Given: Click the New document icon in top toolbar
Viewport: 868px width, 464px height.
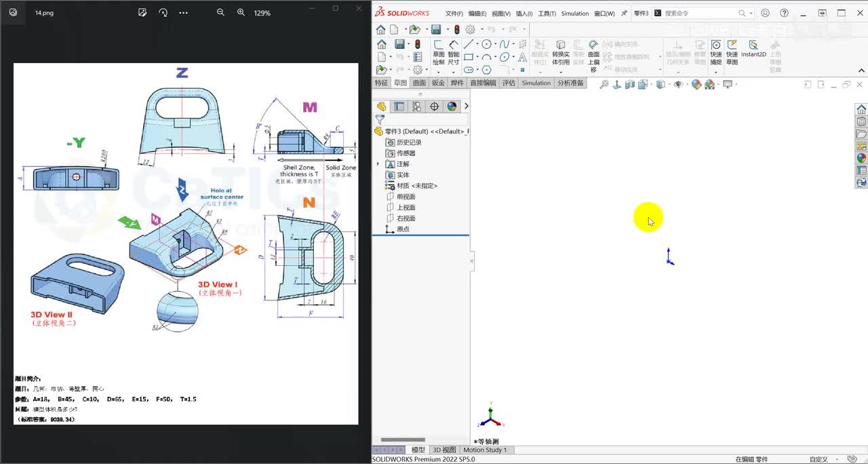Looking at the screenshot, I should (395, 29).
